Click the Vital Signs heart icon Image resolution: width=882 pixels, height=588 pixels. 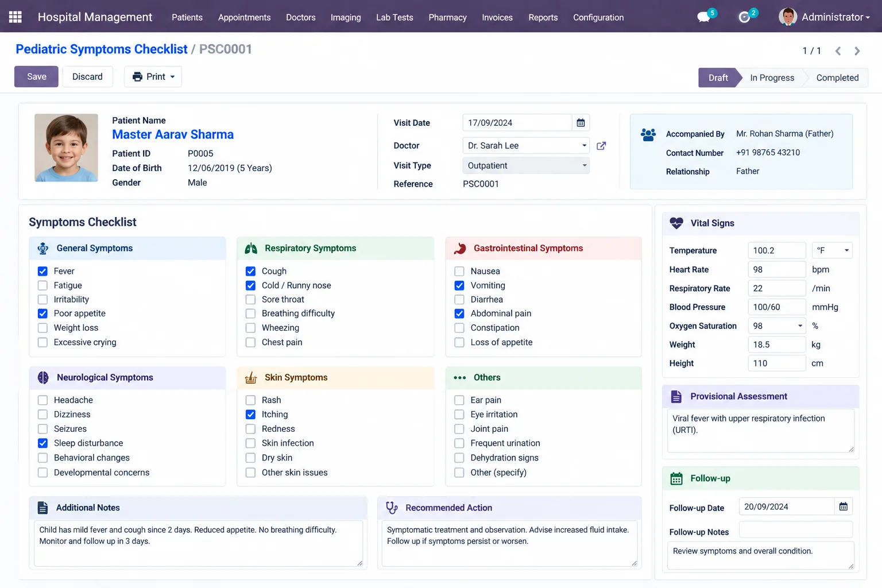676,223
